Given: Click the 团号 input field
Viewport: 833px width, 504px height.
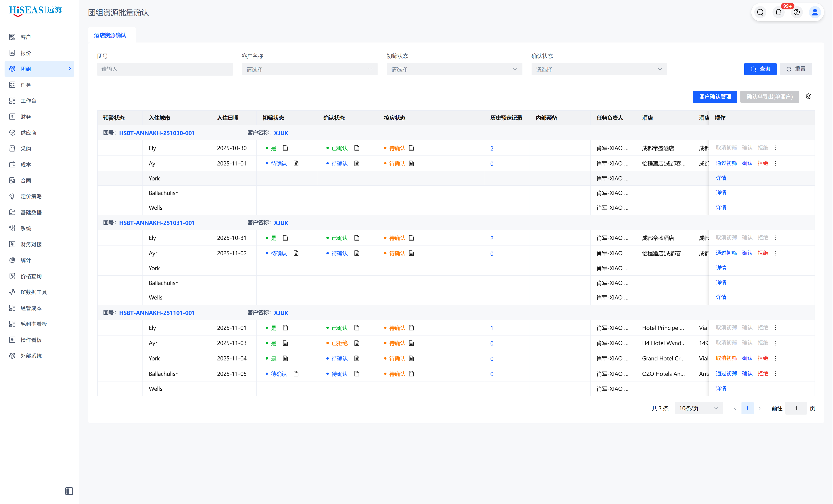Looking at the screenshot, I should (165, 69).
